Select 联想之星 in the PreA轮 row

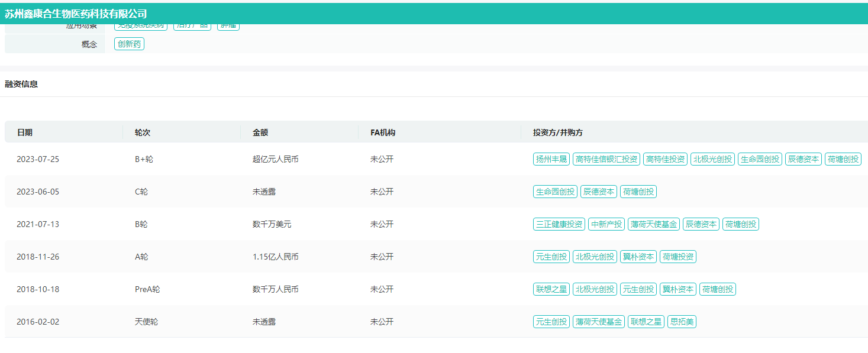551,289
